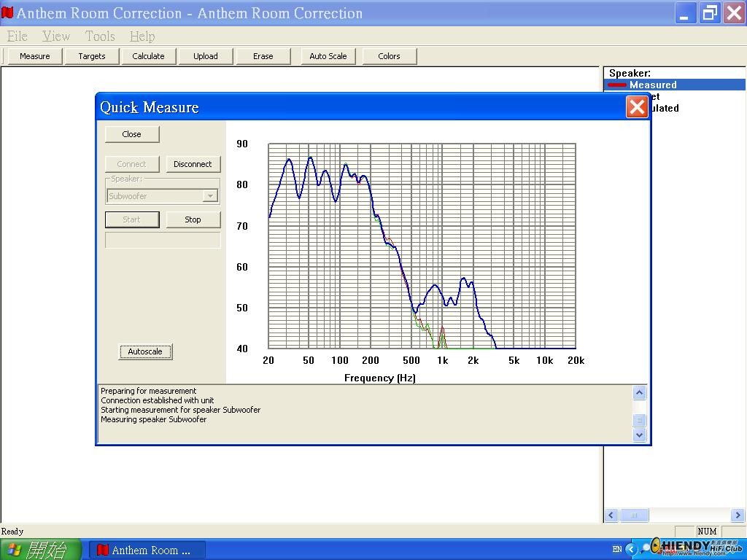Viewport: 747px width, 560px height.
Task: Click the Autoscale button in dialog
Action: click(145, 352)
